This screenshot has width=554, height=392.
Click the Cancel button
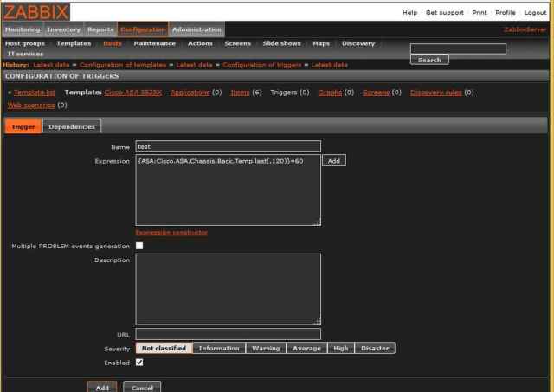pyautogui.click(x=142, y=388)
